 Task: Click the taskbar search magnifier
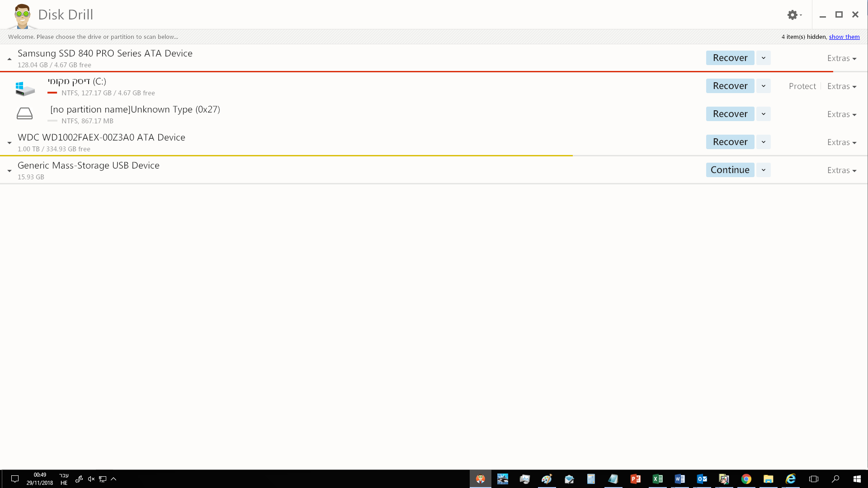[x=835, y=479]
